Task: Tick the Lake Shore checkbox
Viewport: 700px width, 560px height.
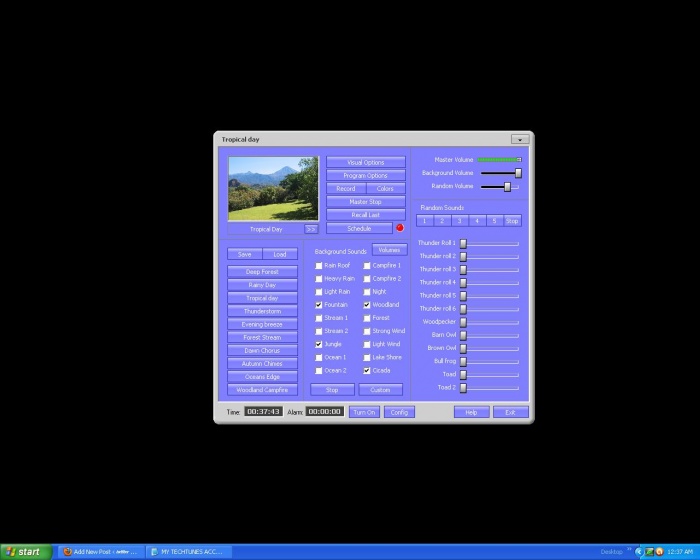Action: pyautogui.click(x=367, y=358)
